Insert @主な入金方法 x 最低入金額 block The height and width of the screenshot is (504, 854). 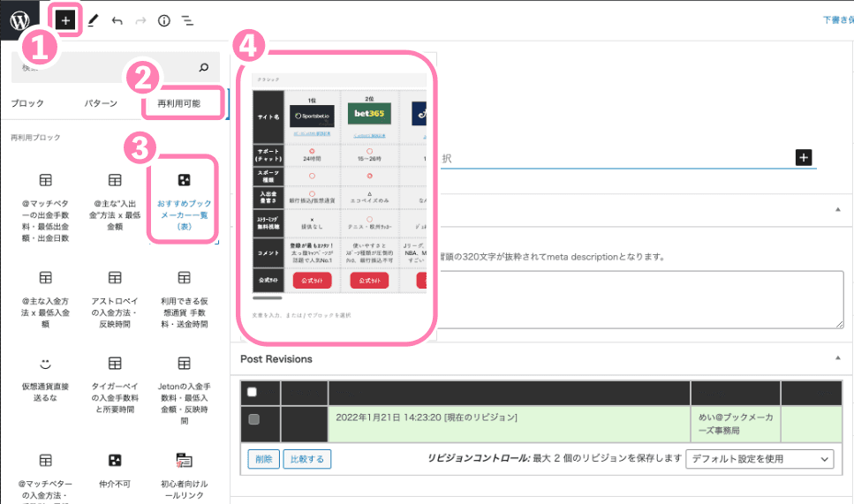(x=45, y=300)
